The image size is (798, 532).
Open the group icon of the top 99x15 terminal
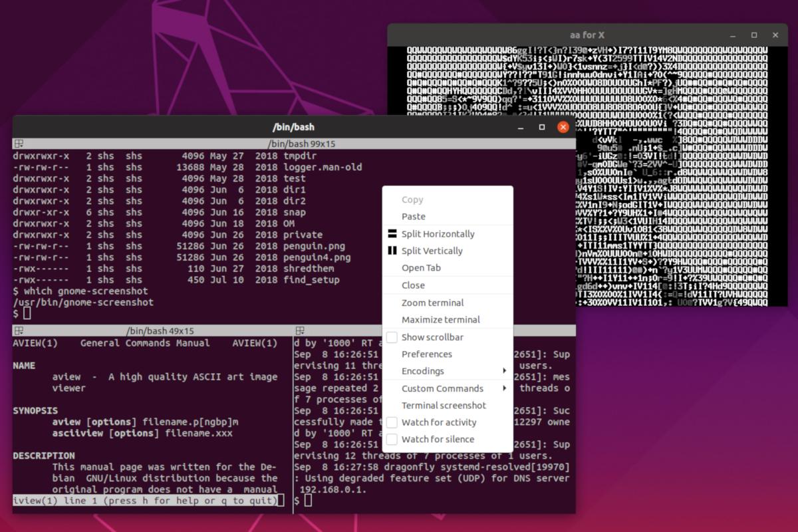point(19,144)
